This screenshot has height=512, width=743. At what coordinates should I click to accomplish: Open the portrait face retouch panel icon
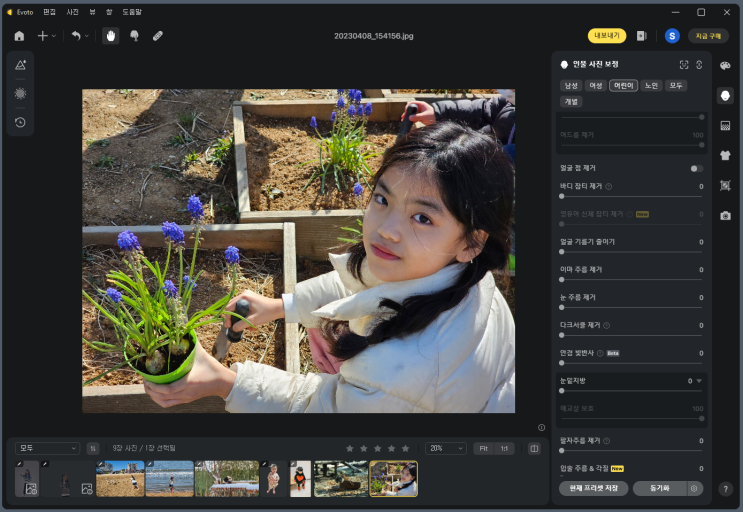725,96
